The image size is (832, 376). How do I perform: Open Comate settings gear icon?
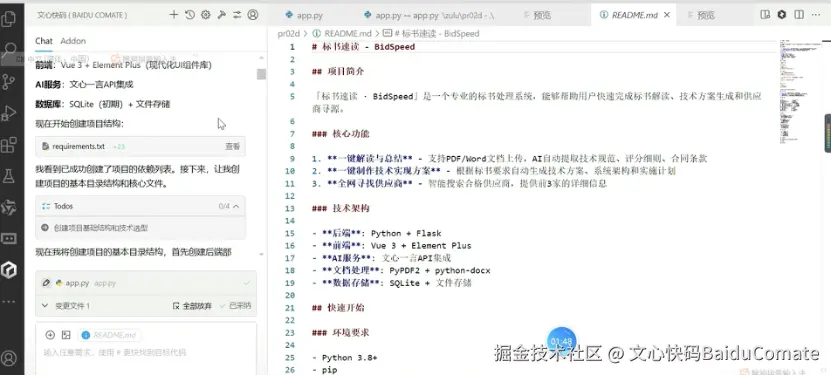[x=205, y=15]
